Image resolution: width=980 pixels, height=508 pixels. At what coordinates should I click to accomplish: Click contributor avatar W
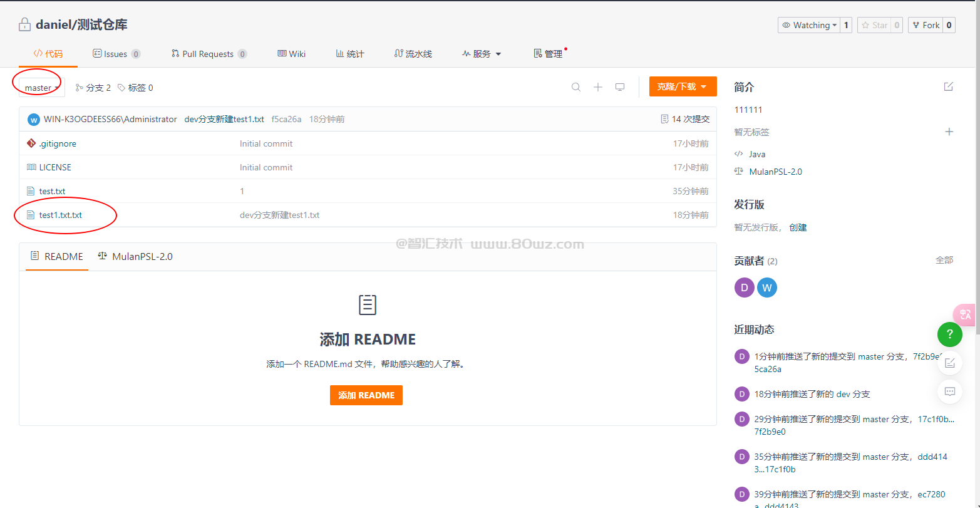[x=766, y=288]
